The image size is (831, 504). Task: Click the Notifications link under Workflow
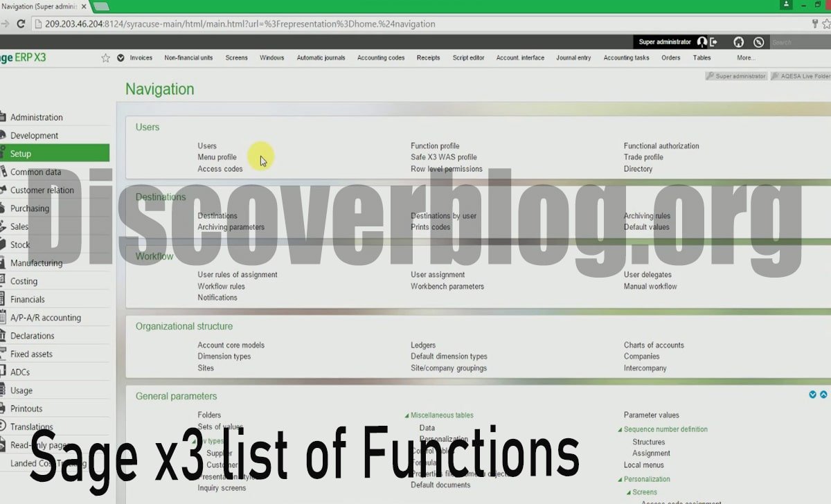[217, 298]
